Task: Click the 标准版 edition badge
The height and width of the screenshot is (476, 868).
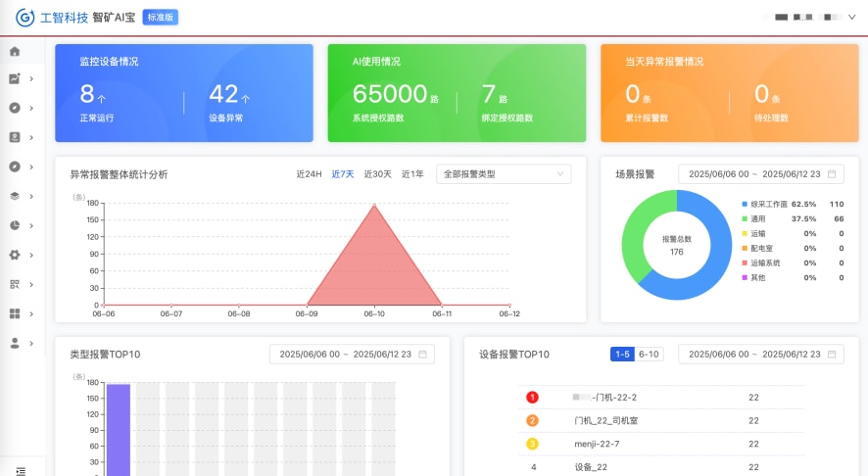Action: pos(160,18)
